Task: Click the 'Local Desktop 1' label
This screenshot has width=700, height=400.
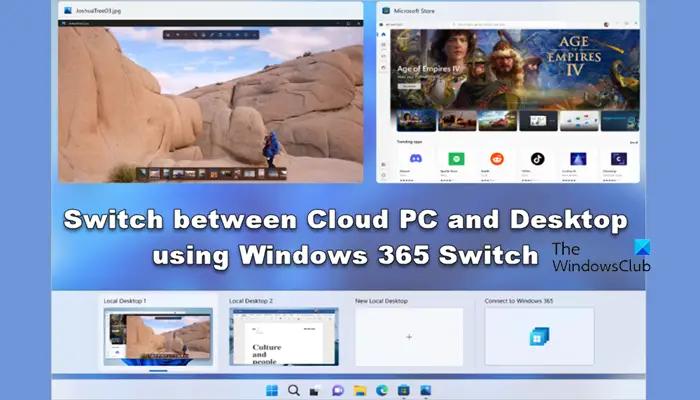Action: click(x=125, y=301)
